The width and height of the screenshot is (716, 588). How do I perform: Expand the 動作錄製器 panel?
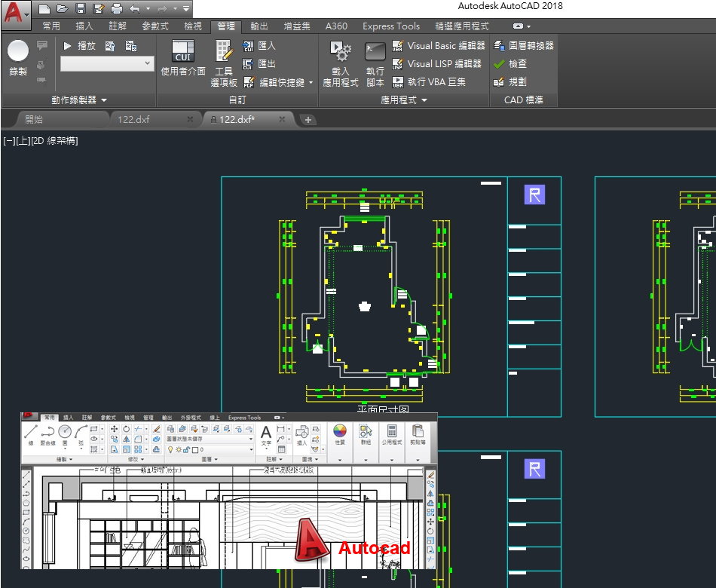79,100
